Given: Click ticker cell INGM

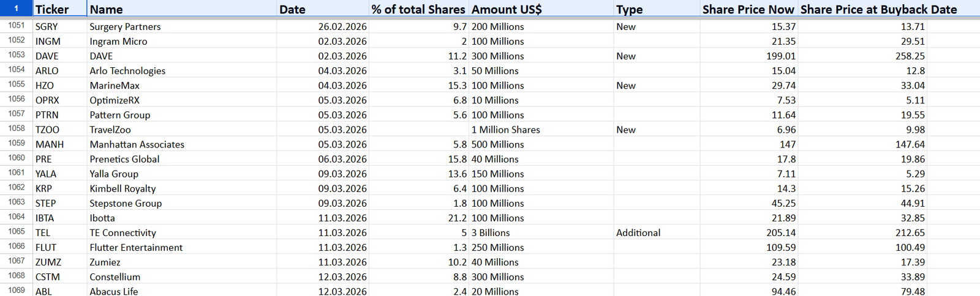Looking at the screenshot, I should coord(60,41).
